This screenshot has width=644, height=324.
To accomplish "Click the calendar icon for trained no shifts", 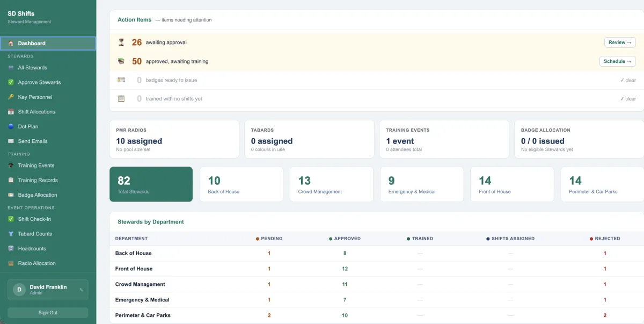I will coord(121,99).
